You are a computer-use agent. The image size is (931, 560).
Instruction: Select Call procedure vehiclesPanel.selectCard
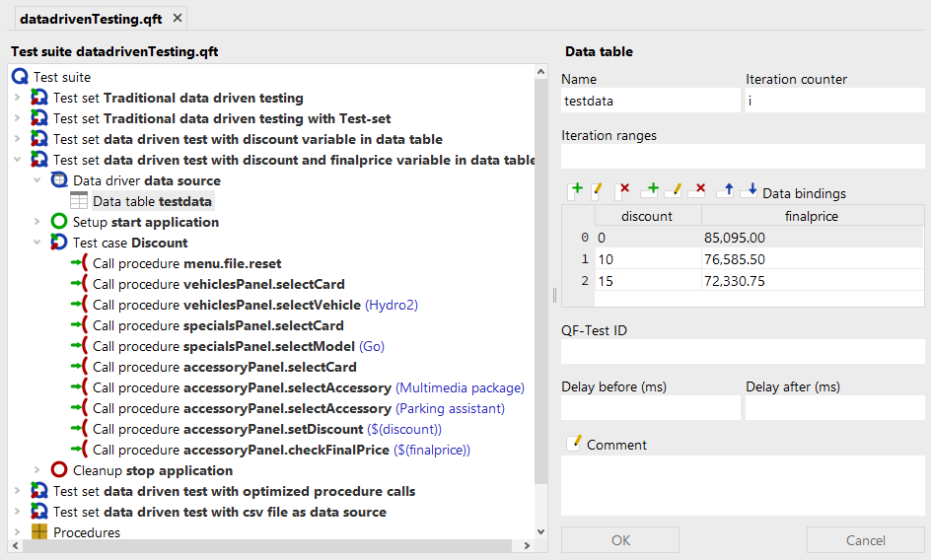pyautogui.click(x=219, y=284)
